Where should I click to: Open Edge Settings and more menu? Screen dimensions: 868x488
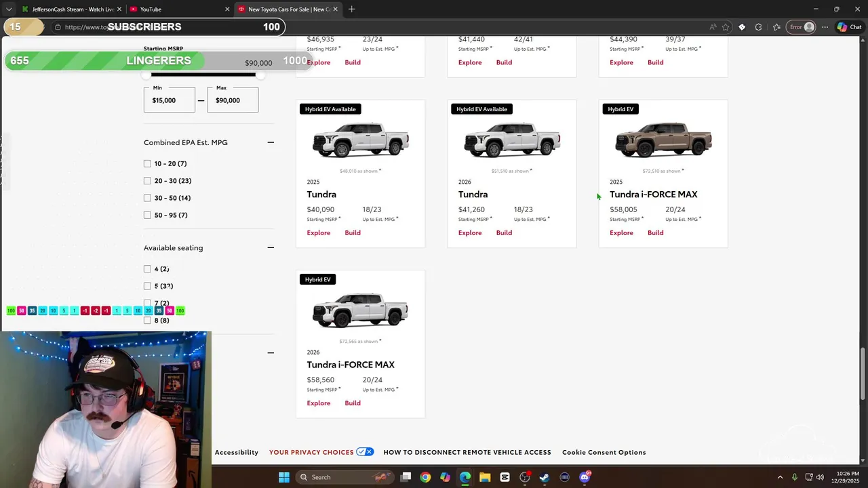[x=825, y=27]
